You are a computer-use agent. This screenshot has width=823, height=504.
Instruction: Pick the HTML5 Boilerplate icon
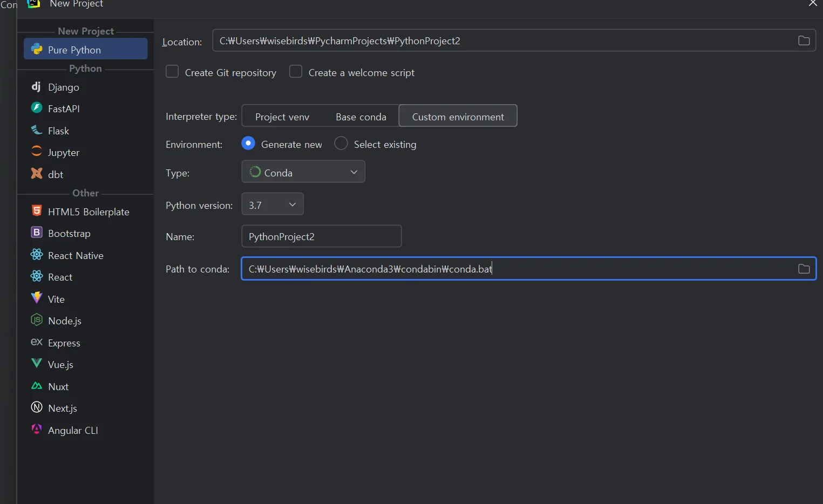[x=36, y=211]
